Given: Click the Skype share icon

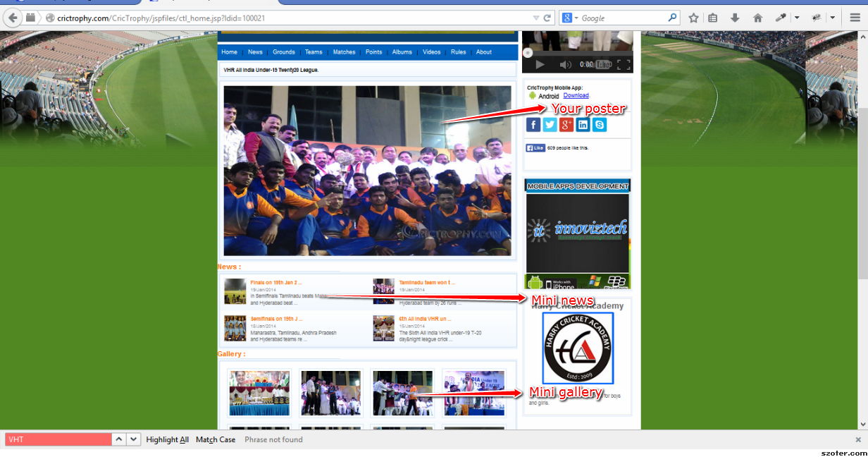Looking at the screenshot, I should point(600,125).
